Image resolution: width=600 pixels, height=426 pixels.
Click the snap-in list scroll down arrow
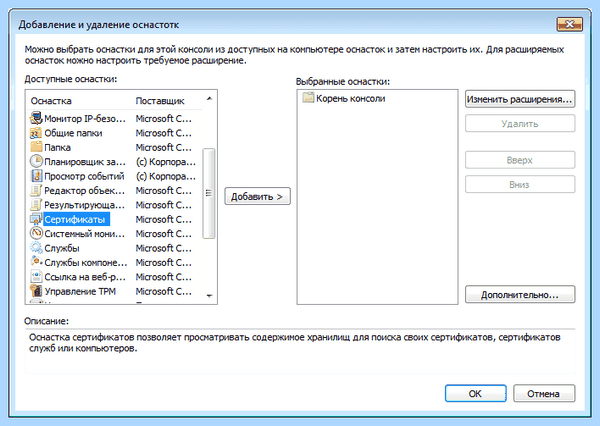pos(209,295)
